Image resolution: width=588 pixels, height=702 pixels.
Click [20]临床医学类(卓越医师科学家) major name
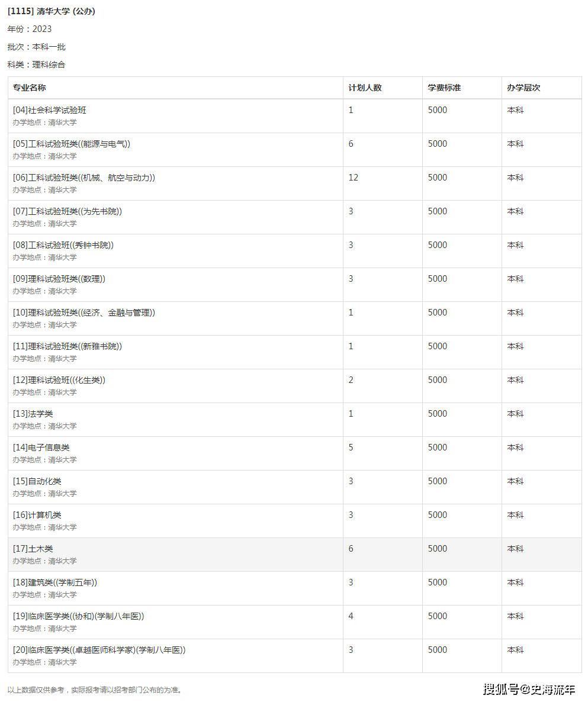pyautogui.click(x=99, y=650)
